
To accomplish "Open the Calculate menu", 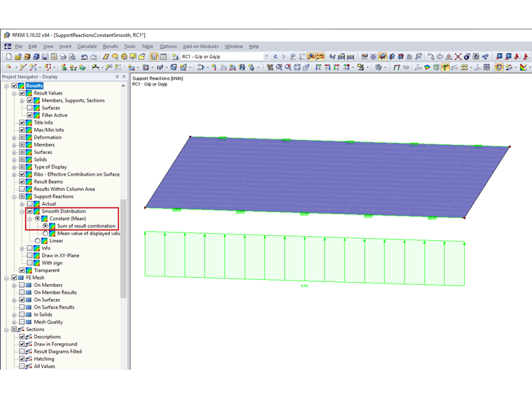I will click(87, 46).
